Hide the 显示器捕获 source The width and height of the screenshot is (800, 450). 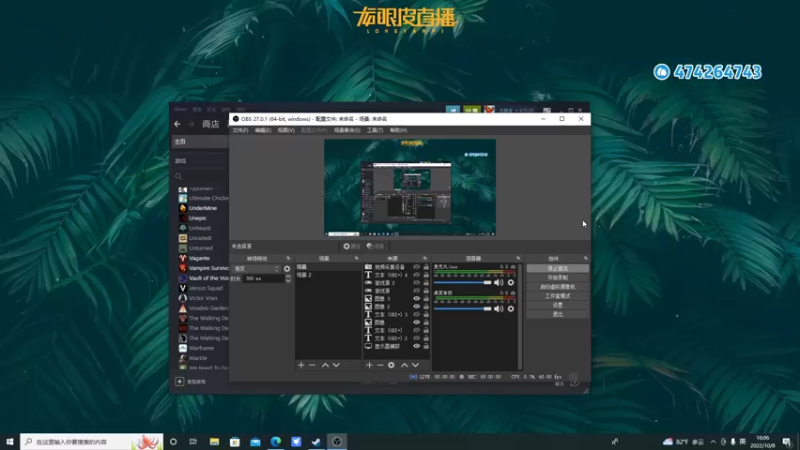416,346
